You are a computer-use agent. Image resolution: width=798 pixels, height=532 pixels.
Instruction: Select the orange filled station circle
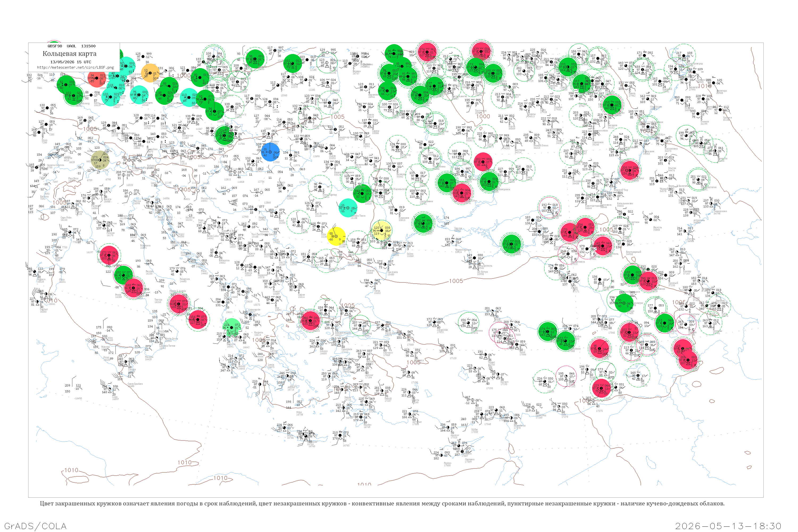[x=150, y=73]
